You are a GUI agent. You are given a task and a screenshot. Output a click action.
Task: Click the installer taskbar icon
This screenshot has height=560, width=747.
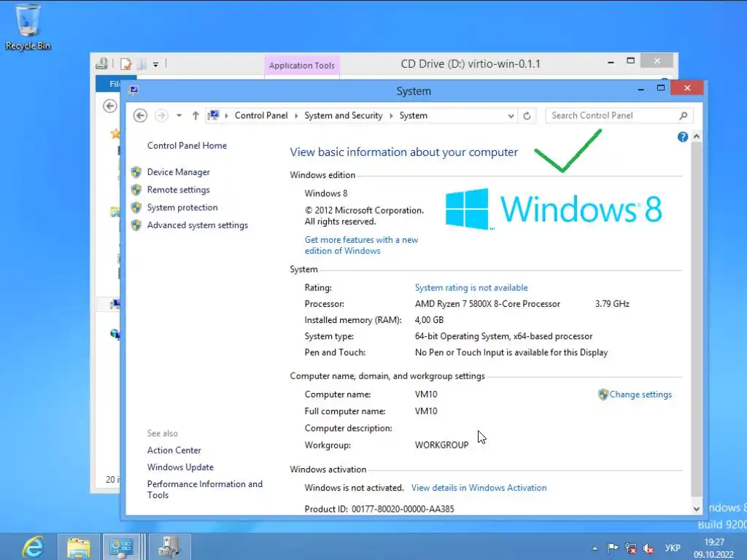click(169, 547)
